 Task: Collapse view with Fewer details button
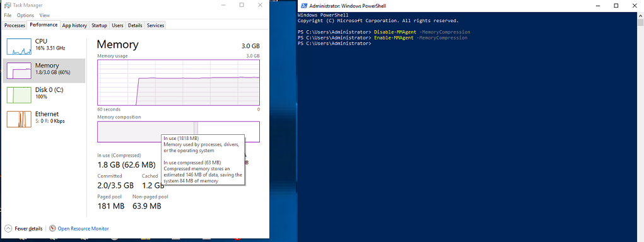tap(24, 229)
